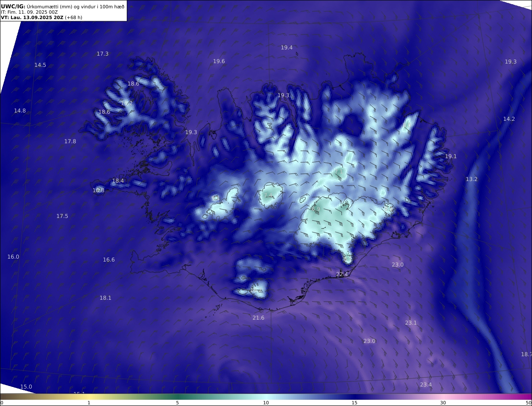Click the colorbar tick label 15
The image size is (532, 406).
355,403
